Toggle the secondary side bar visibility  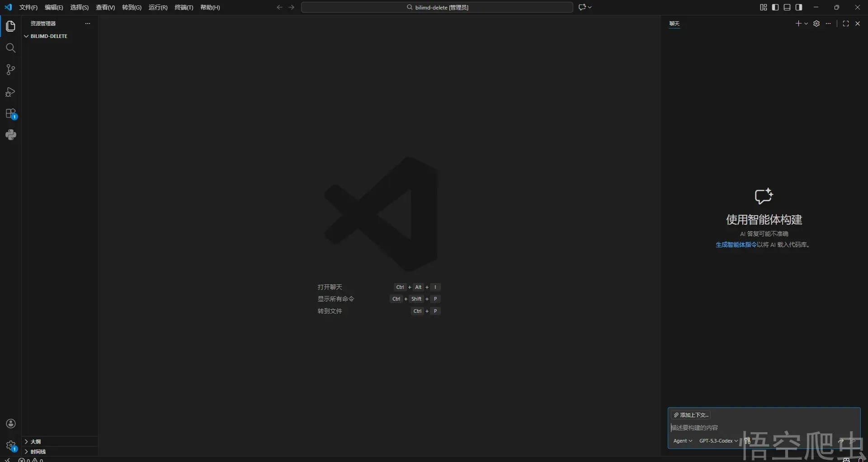pyautogui.click(x=799, y=7)
